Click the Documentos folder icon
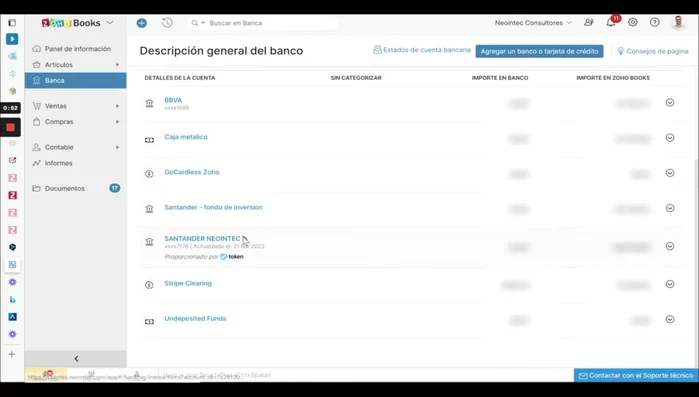This screenshot has height=397, width=699. [x=37, y=188]
